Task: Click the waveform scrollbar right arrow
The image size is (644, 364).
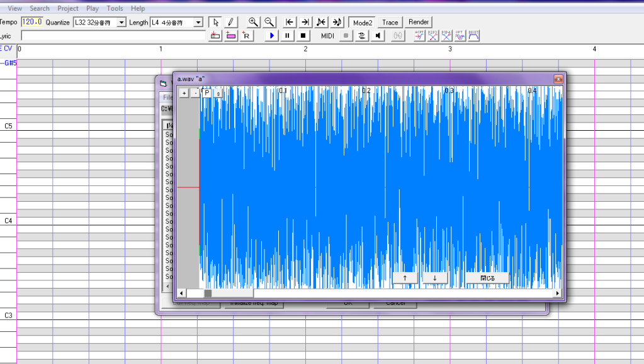Action: coord(557,293)
